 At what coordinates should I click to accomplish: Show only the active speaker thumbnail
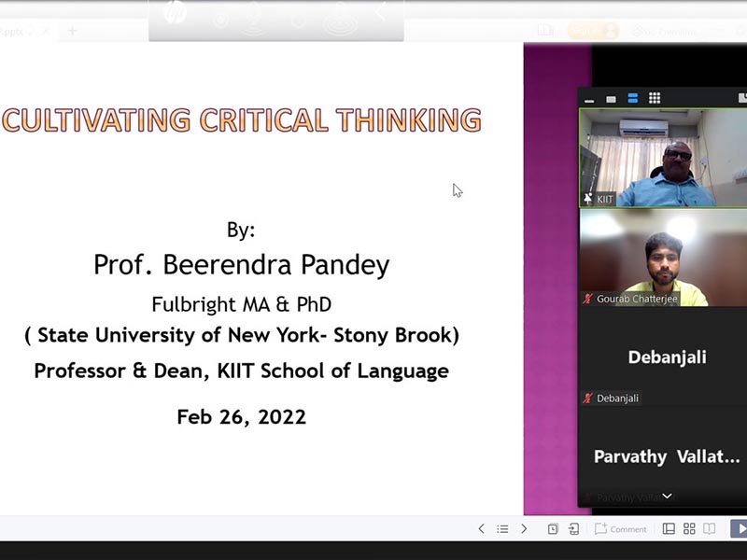click(x=611, y=99)
